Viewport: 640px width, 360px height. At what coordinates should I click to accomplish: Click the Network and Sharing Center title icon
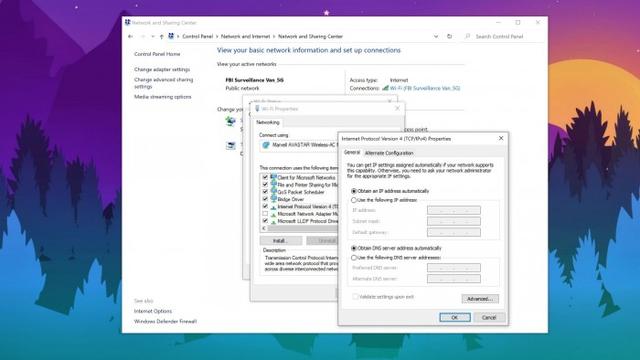coord(127,22)
